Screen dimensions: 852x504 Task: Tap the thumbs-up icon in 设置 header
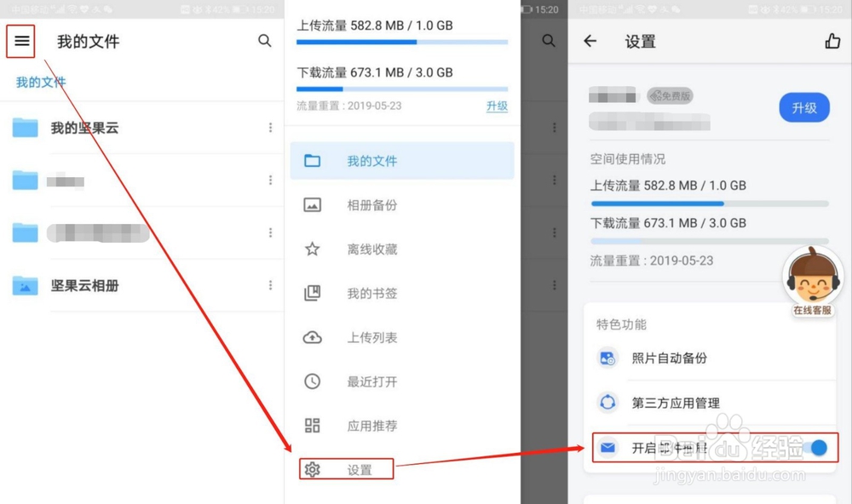click(832, 40)
